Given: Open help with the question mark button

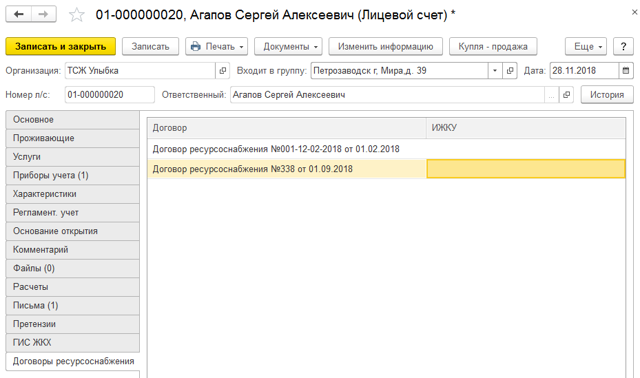Looking at the screenshot, I should tap(623, 47).
